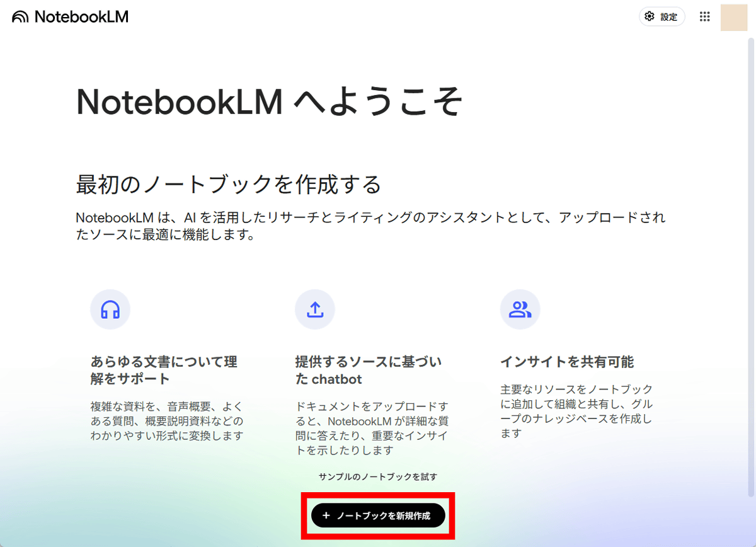Click the NotebookLM へようこそ heading

(x=270, y=101)
